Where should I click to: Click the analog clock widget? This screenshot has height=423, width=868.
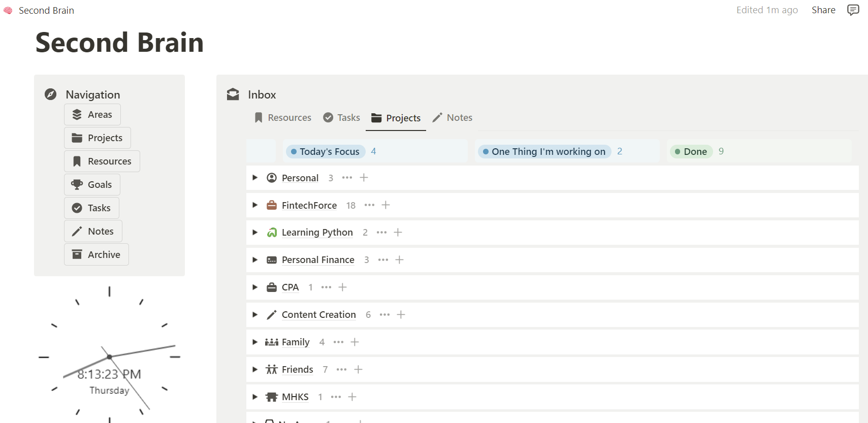tap(109, 355)
